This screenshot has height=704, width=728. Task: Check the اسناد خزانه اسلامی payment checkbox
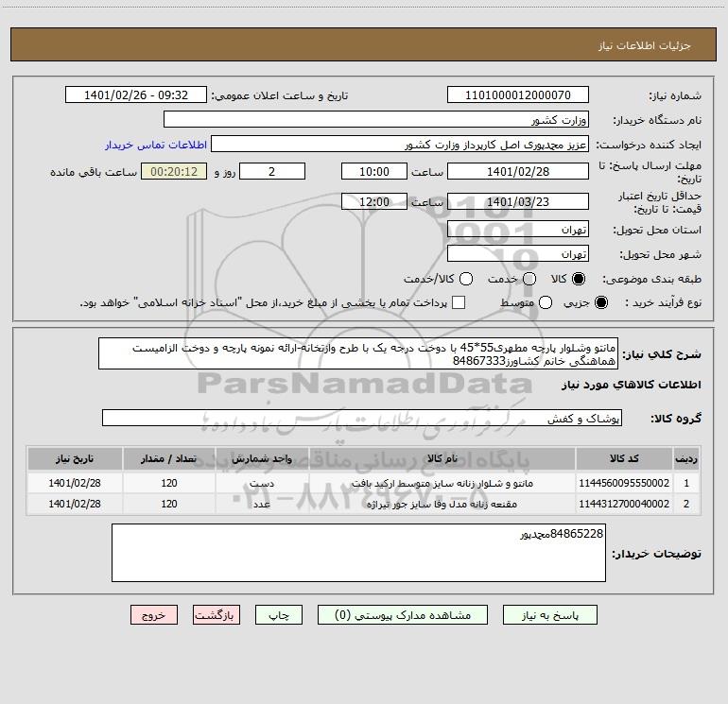pyautogui.click(x=459, y=302)
